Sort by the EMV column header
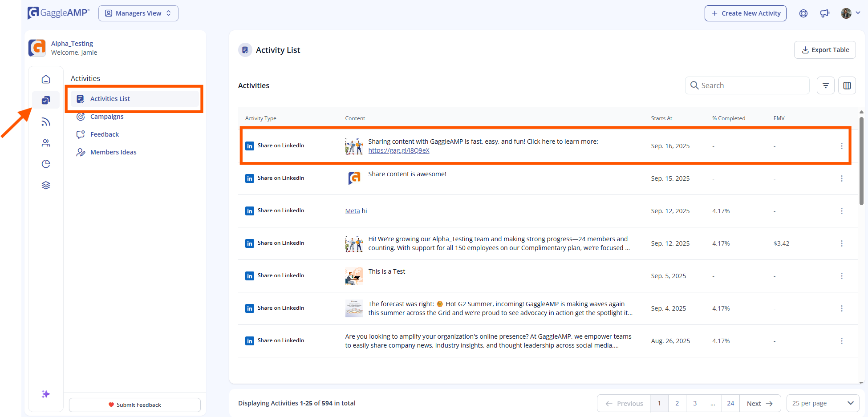Viewport: 868px width, 417px height. tap(779, 118)
